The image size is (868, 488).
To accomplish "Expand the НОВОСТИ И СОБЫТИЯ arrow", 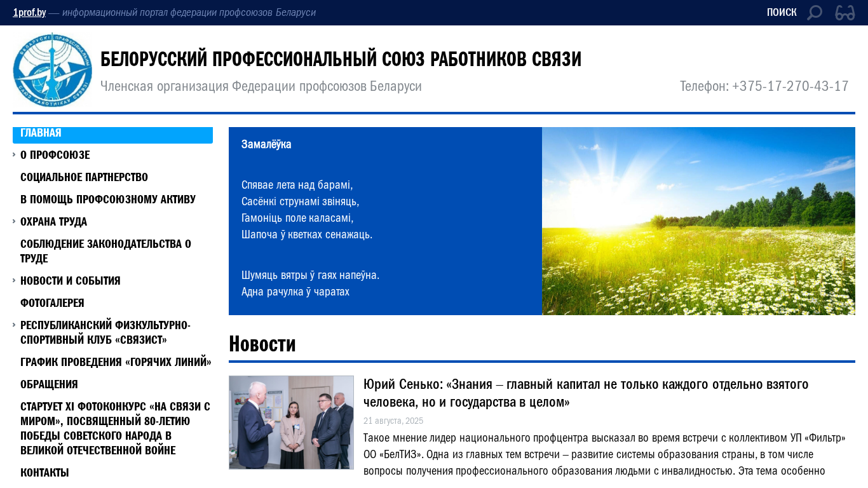I will [14, 280].
